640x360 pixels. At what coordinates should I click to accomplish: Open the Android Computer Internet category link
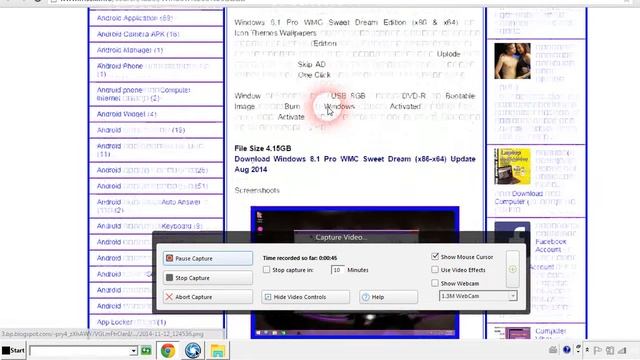pyautogui.click(x=143, y=93)
